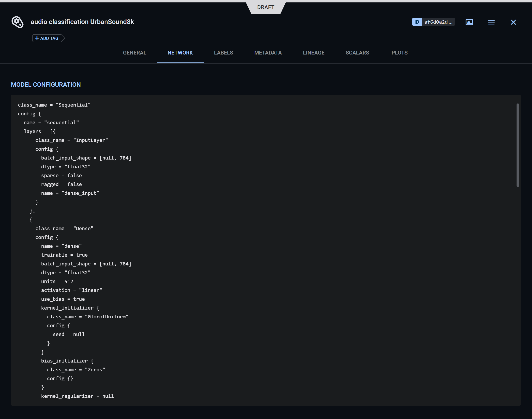Open the PLOTS tab

[399, 53]
